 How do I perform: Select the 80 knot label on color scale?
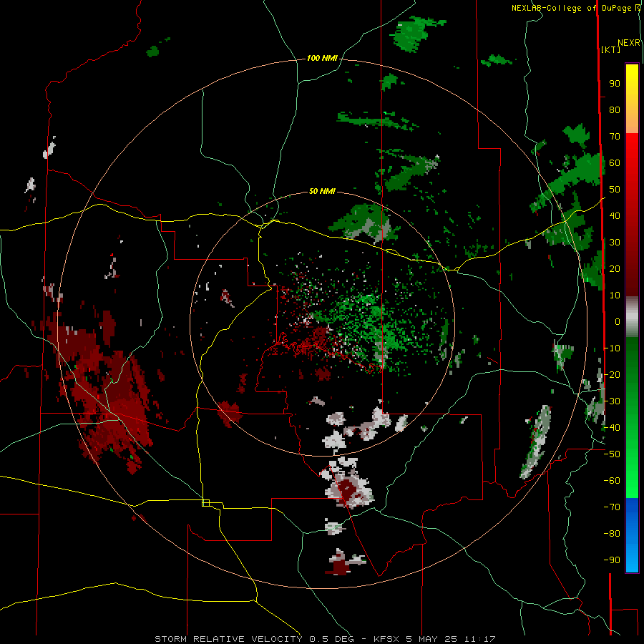(615, 110)
